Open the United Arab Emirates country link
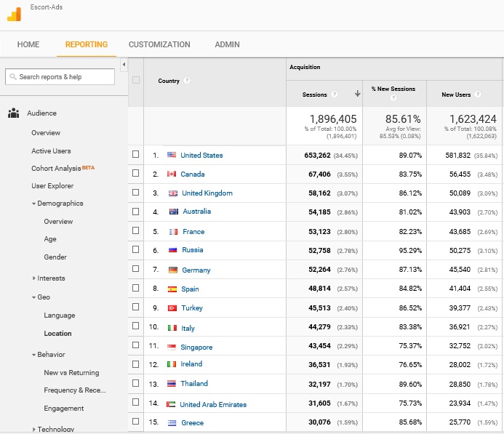504x434 pixels. coord(213,404)
